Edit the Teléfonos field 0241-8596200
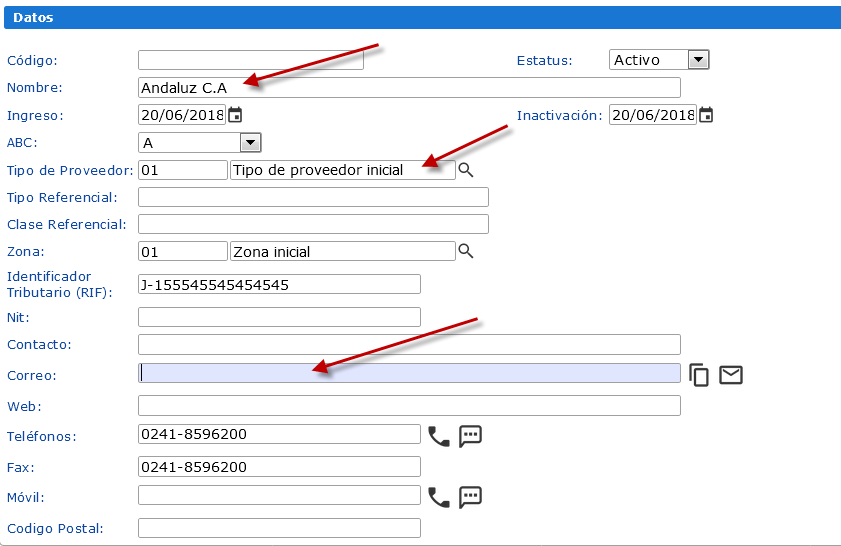841x546 pixels. (279, 434)
